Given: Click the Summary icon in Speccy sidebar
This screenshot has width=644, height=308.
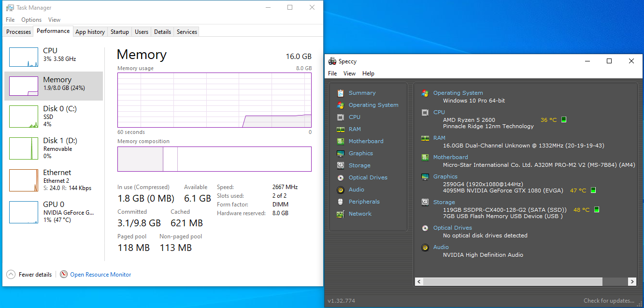Looking at the screenshot, I should [341, 93].
